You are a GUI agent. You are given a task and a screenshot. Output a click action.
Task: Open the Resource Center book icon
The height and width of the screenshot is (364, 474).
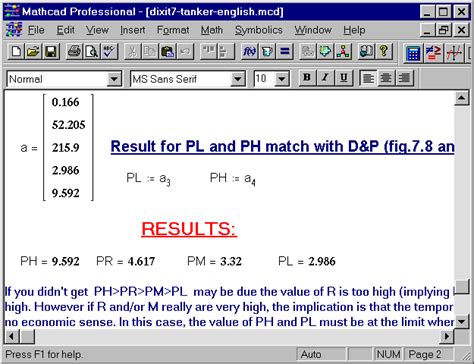point(366,52)
